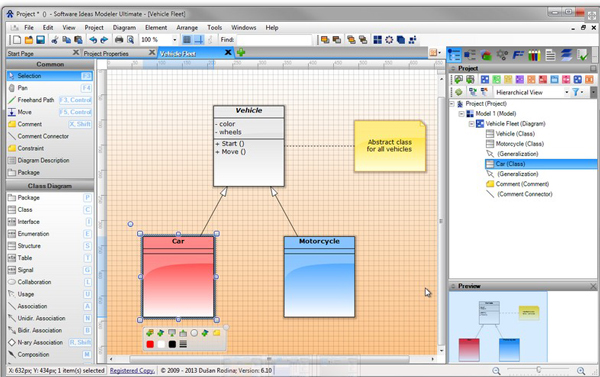Screen dimensions: 600x377
Task: Select the Interface element tool
Action: [x=50, y=222]
